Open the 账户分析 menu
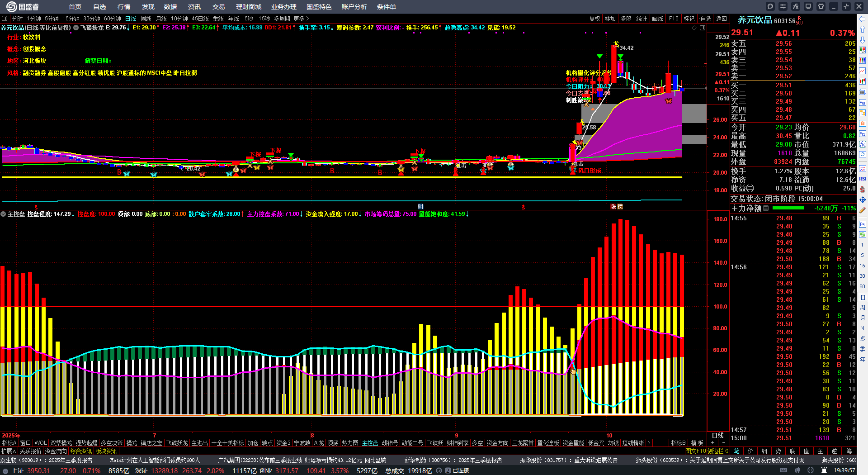Viewport: 868px width, 475px height. coord(354,7)
